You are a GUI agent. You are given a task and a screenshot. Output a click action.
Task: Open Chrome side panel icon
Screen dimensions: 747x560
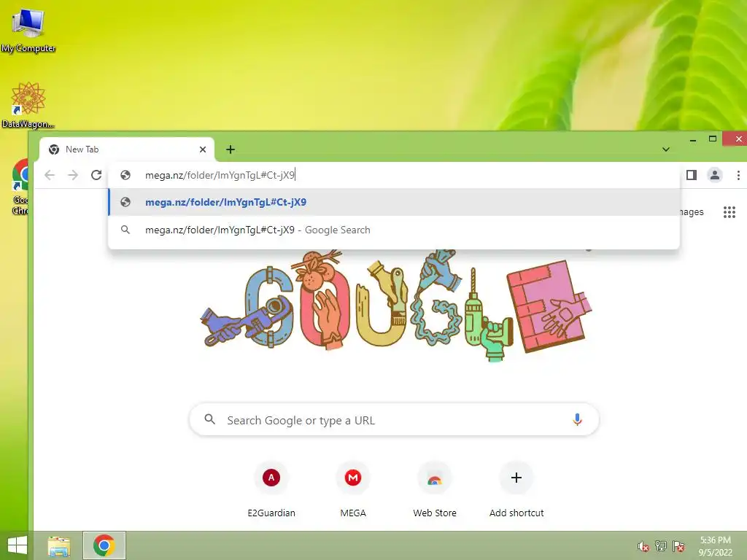692,175
